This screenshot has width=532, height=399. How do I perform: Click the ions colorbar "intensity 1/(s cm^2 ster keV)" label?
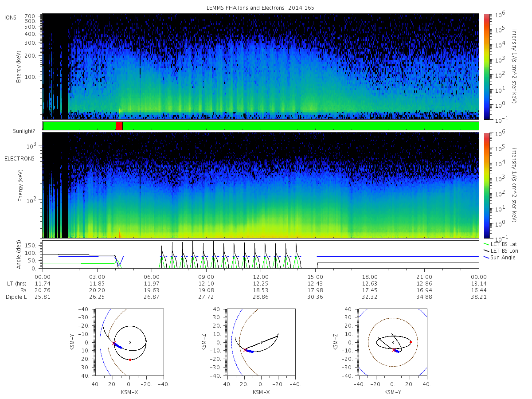515,66
